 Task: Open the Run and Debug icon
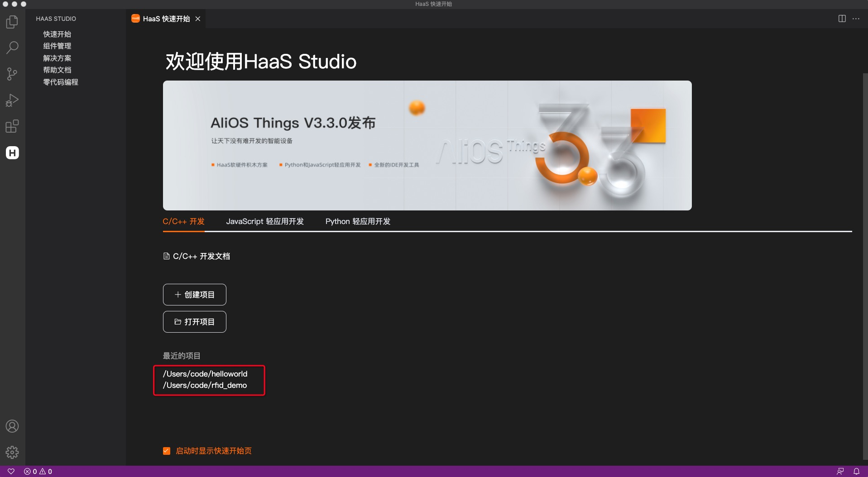tap(12, 100)
